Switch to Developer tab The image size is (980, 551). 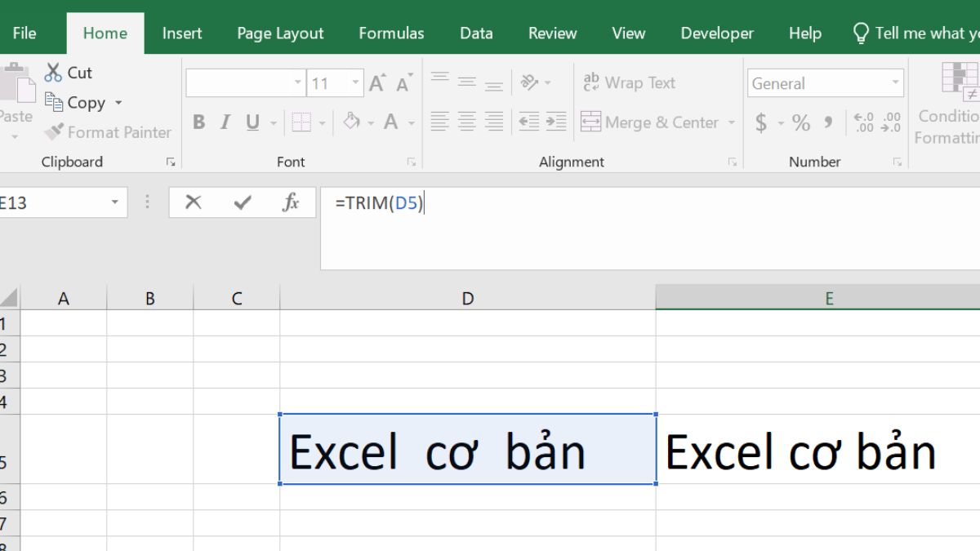717,33
